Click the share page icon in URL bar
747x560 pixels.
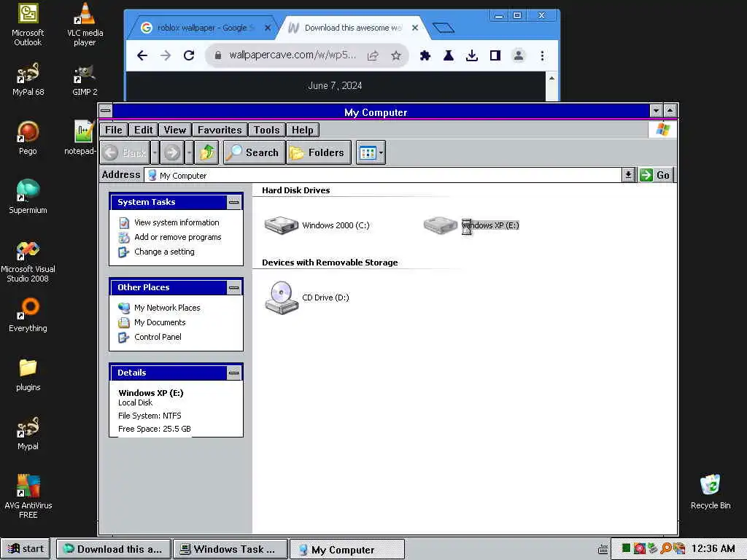[373, 55]
